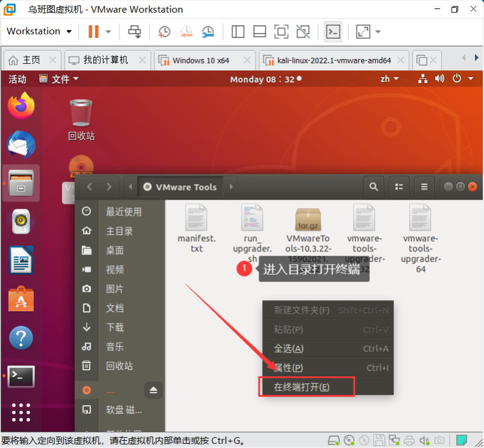Select the vmware-tools-upgrader-64 file

421,238
